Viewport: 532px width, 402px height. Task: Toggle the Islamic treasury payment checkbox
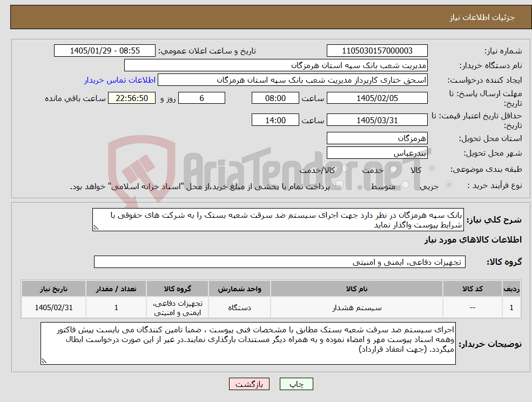click(339, 185)
